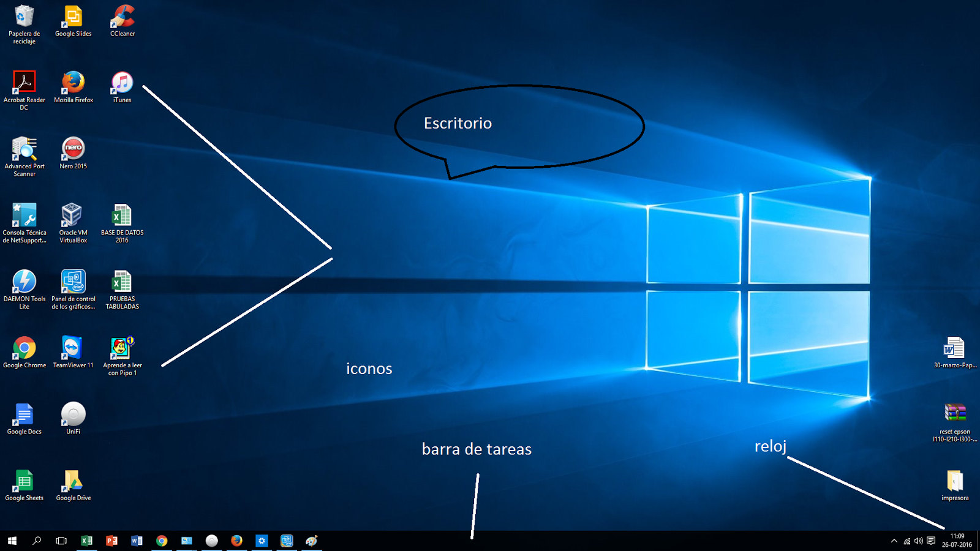Launch Nero 2015
This screenshot has height=551, width=980.
pyautogui.click(x=72, y=150)
